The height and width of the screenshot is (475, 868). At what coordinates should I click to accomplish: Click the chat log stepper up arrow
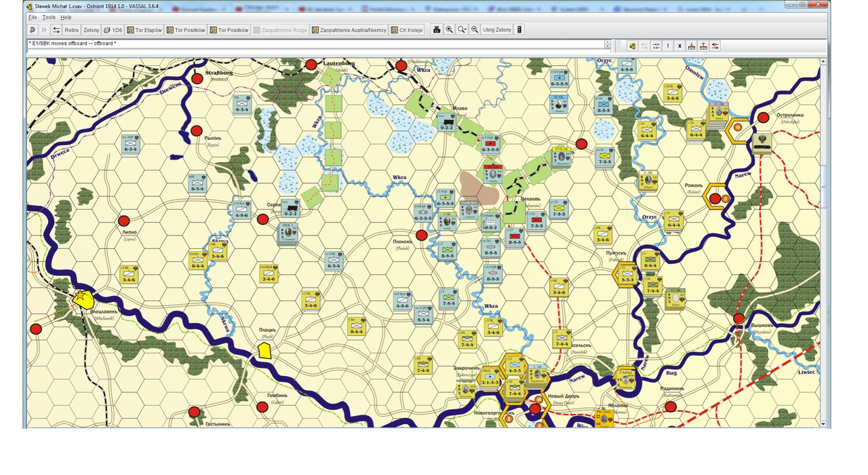(608, 42)
